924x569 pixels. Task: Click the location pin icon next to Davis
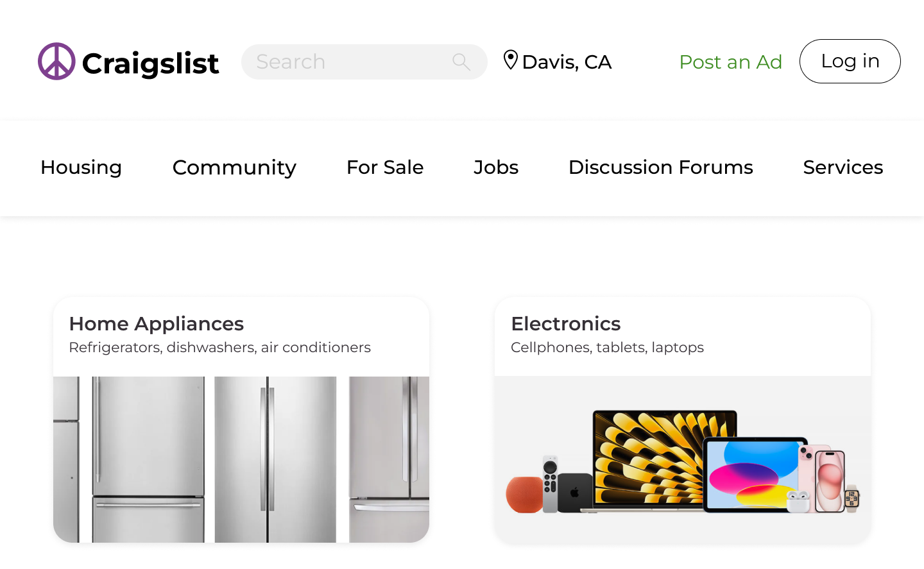point(510,60)
